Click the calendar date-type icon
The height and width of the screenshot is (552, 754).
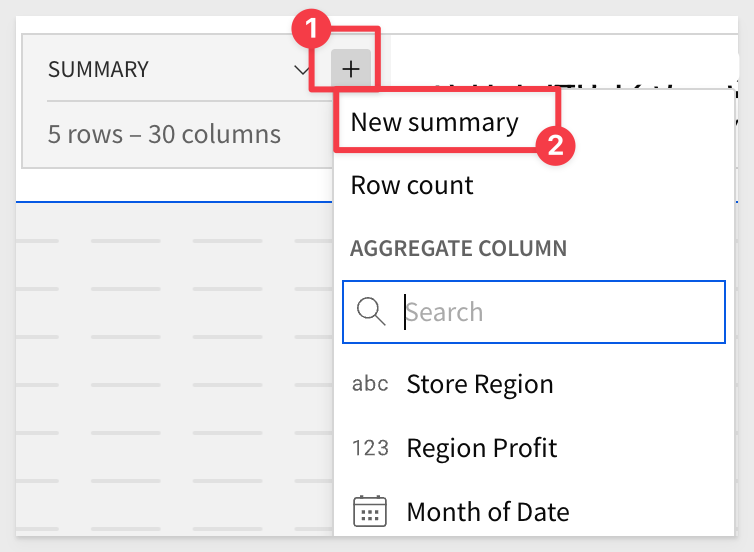370,512
